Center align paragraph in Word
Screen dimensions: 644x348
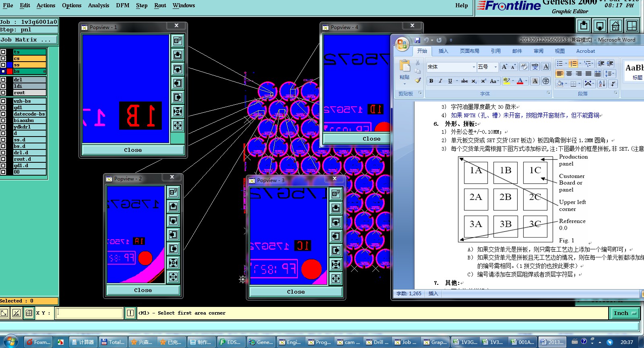point(569,74)
